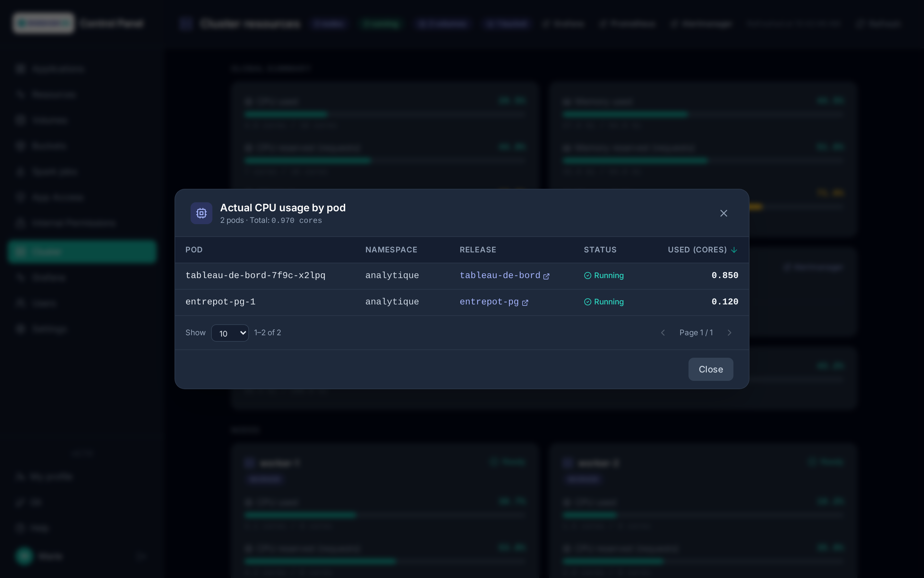The width and height of the screenshot is (924, 578).
Task: Click the 0.850 cores value
Action: tap(725, 275)
